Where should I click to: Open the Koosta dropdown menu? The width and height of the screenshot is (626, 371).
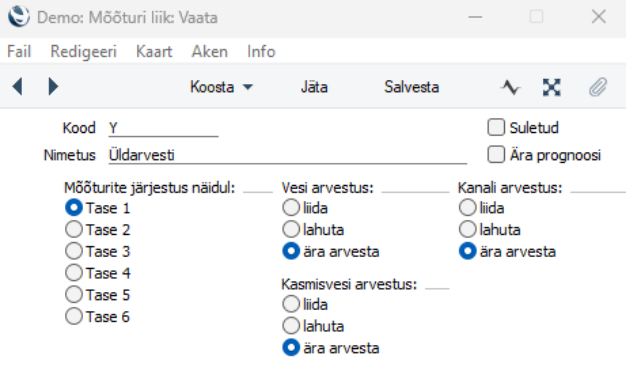(221, 87)
